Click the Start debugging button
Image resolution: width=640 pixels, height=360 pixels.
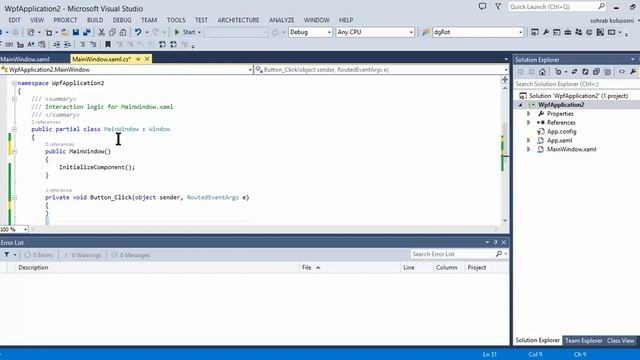click(x=185, y=32)
